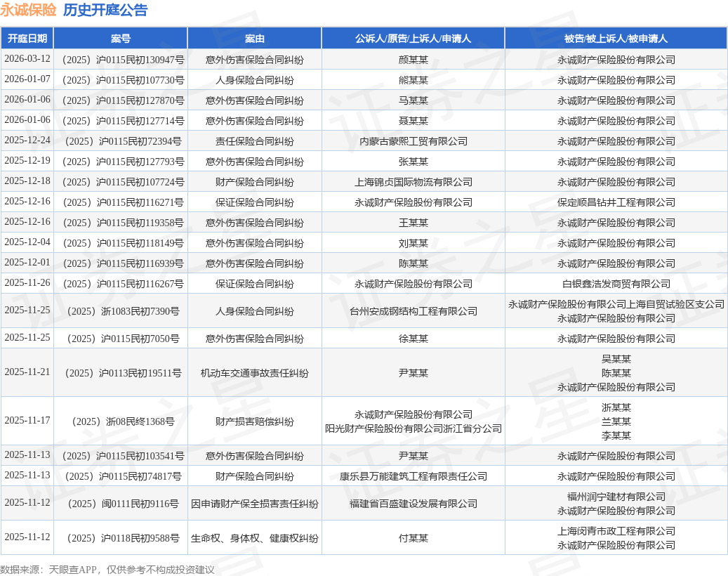Click plaintiff name 熊某某
This screenshot has width=728, height=576.
(x=413, y=80)
